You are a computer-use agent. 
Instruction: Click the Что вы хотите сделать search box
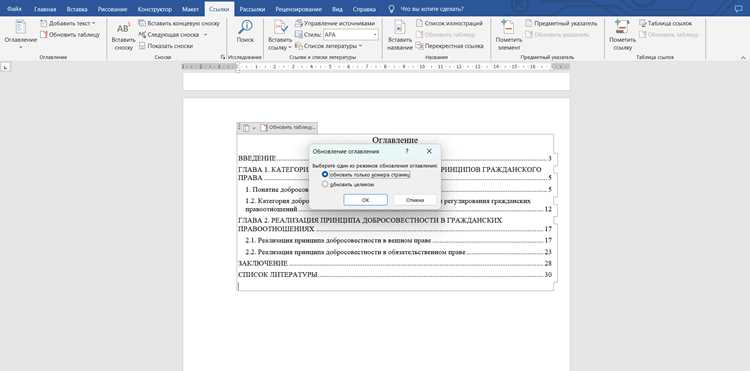pos(432,9)
